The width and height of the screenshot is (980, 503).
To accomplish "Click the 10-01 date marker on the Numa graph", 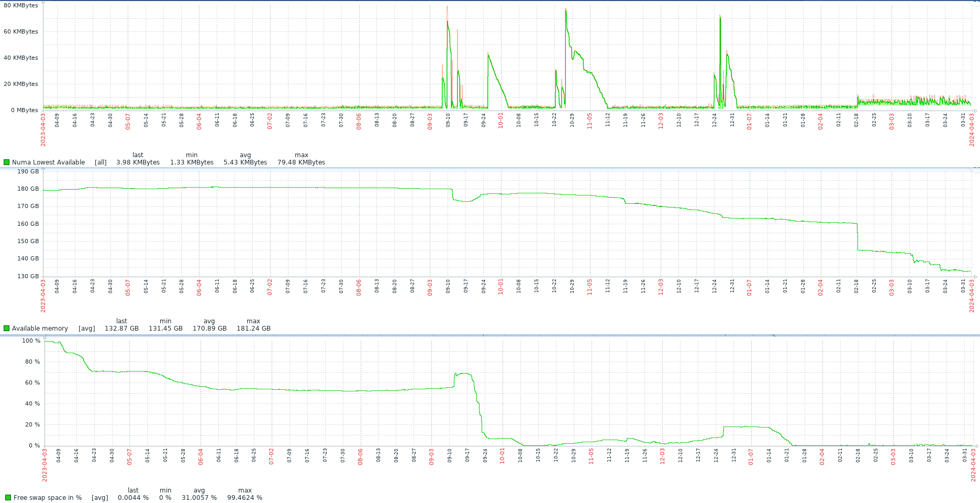I will (501, 121).
